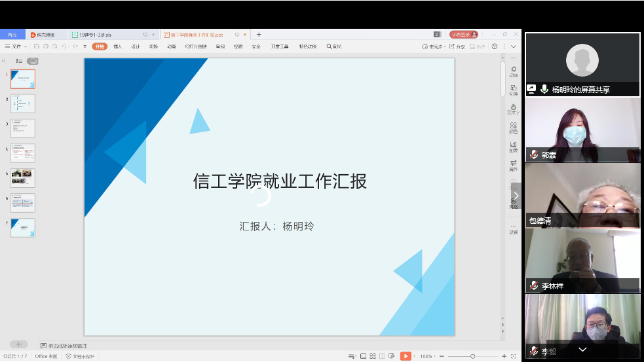
Task: Open a new document tab with plus
Action: 259,35
